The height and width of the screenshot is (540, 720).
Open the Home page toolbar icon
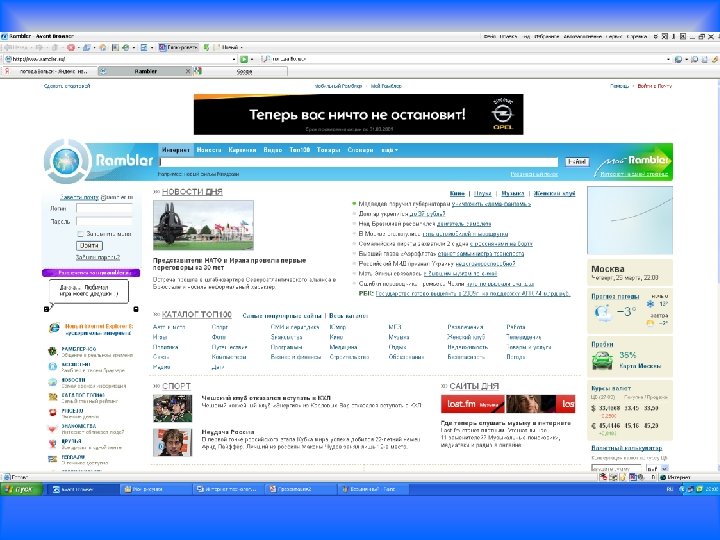click(103, 47)
